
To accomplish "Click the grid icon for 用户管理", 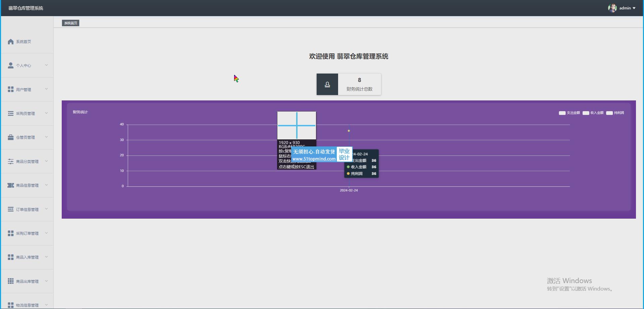I will tap(11, 89).
